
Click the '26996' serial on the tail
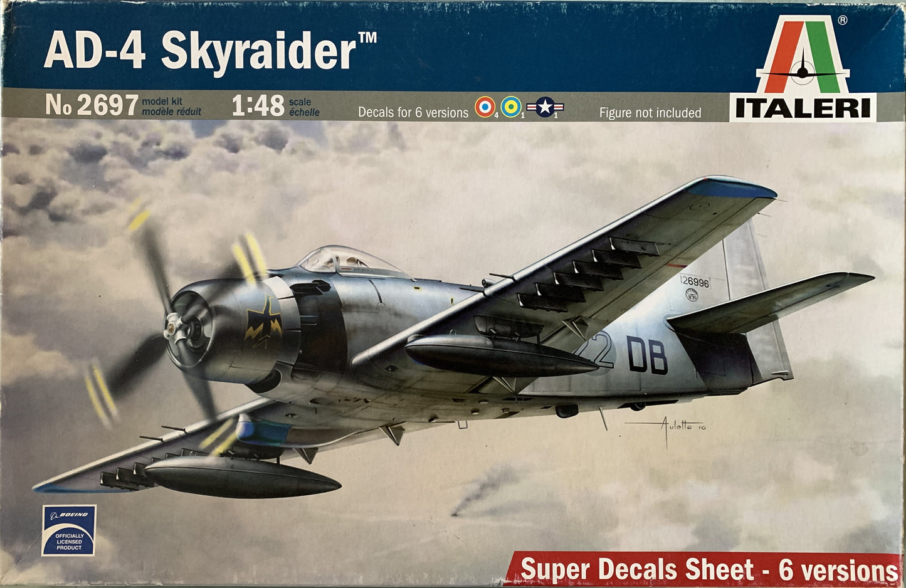695,283
